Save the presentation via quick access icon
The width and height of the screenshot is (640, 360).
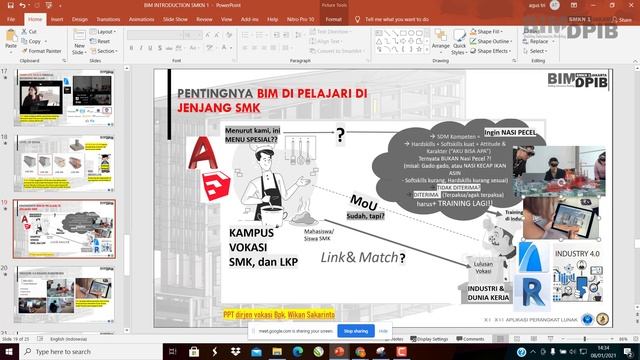point(10,5)
